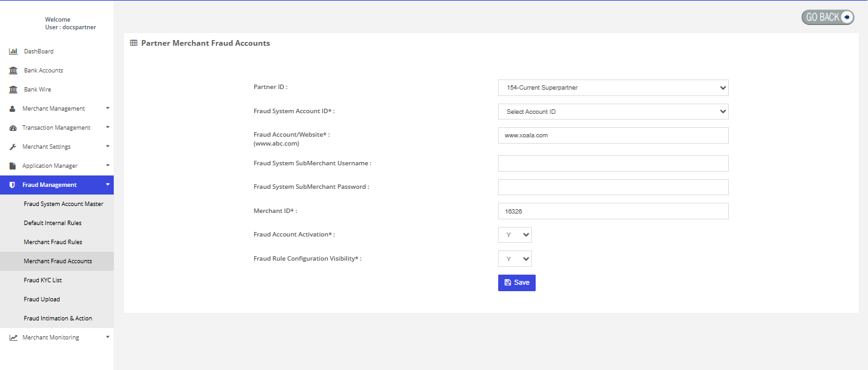Open Fraud Rule Configuration Visibility dropdown
868x370 pixels.
click(x=515, y=259)
